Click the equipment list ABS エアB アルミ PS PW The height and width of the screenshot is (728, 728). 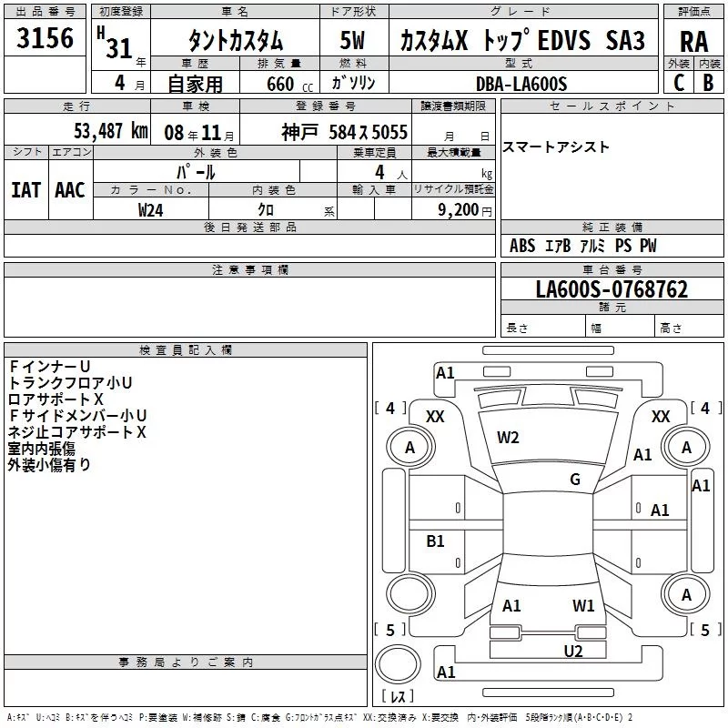[583, 246]
